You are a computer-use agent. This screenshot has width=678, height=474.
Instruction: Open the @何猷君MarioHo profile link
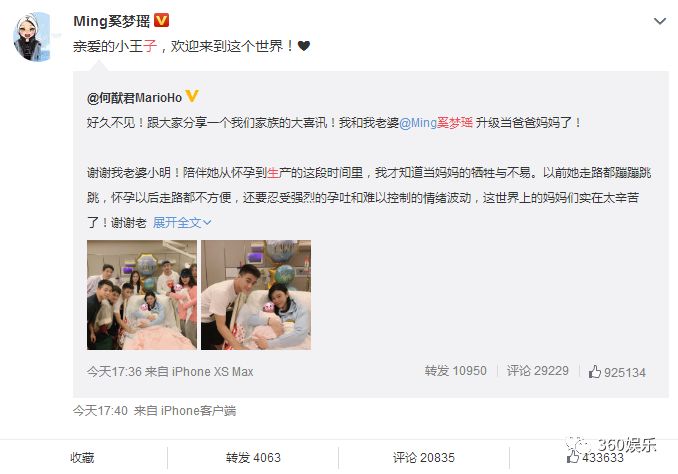[134, 98]
